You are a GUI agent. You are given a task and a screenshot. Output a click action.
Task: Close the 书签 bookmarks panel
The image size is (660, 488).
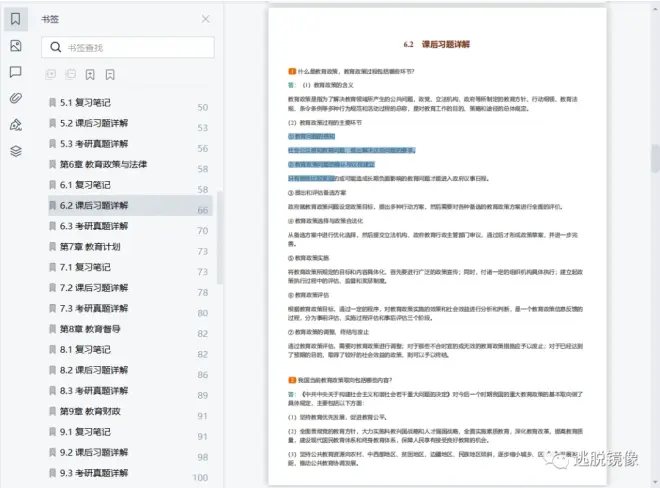point(206,19)
